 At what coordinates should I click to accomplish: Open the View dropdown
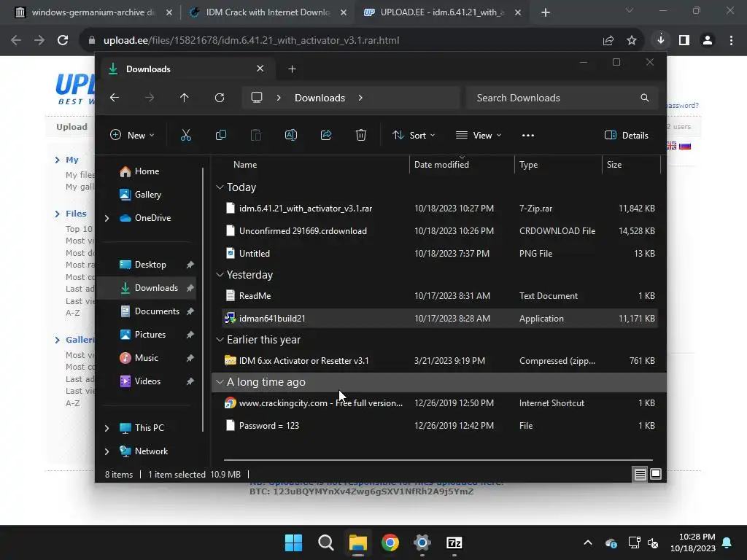(x=479, y=135)
